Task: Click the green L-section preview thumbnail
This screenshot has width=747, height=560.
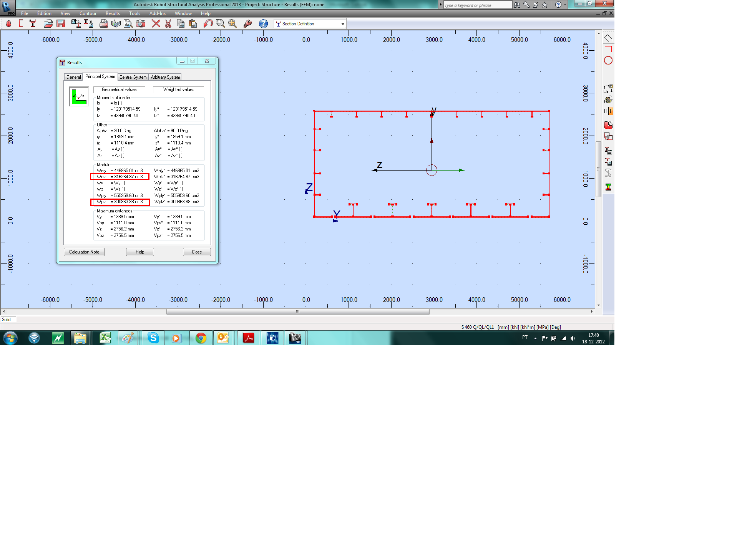Action: coord(79,96)
